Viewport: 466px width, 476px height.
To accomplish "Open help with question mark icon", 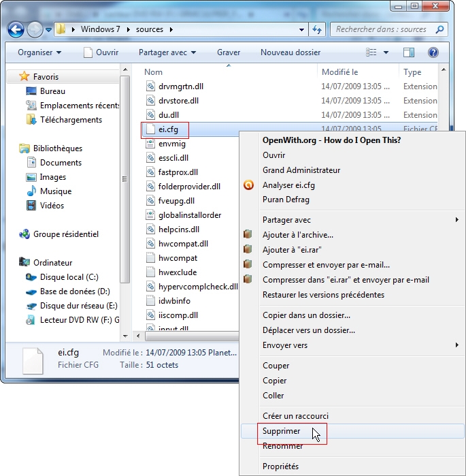I will 433,52.
